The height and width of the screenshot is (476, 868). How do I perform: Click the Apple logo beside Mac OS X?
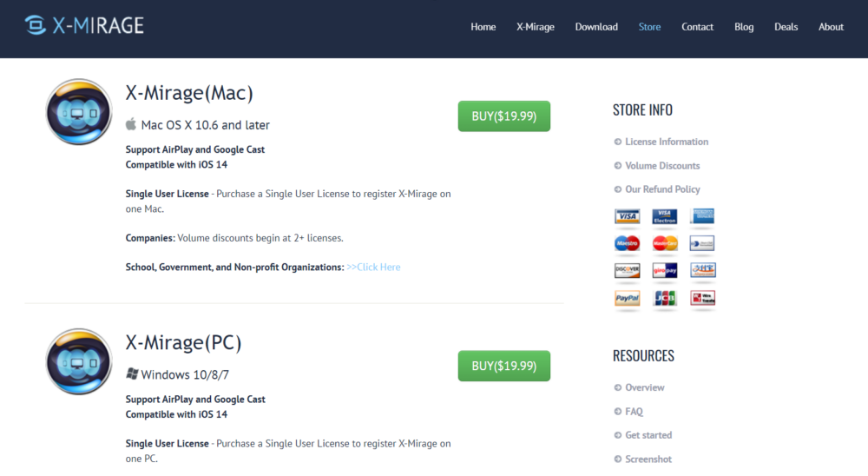coord(131,124)
